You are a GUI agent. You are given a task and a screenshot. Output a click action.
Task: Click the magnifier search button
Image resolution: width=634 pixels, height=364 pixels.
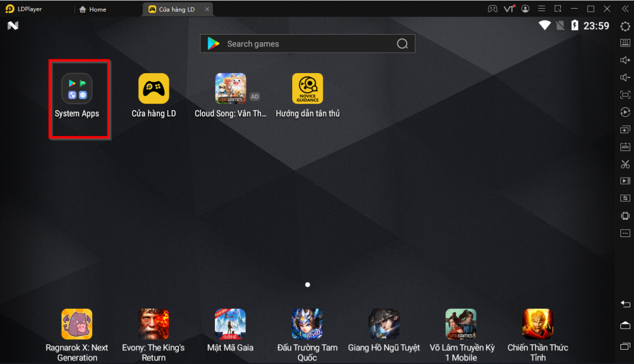[402, 44]
